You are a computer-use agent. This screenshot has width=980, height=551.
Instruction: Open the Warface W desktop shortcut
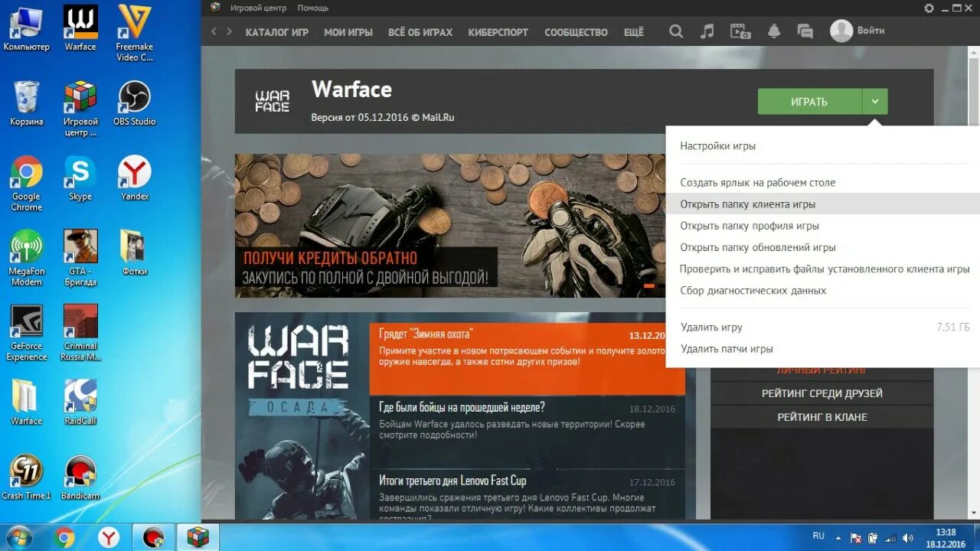[x=80, y=29]
